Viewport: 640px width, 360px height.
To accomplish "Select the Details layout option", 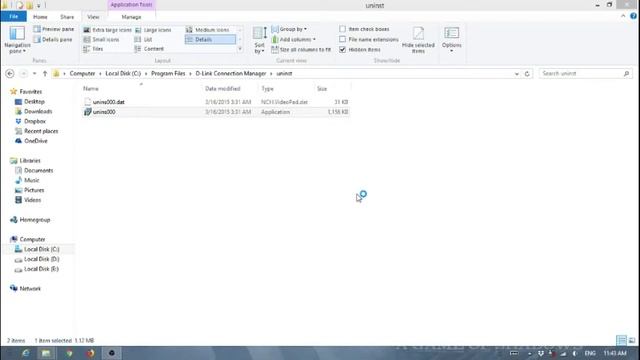I will tap(210, 40).
